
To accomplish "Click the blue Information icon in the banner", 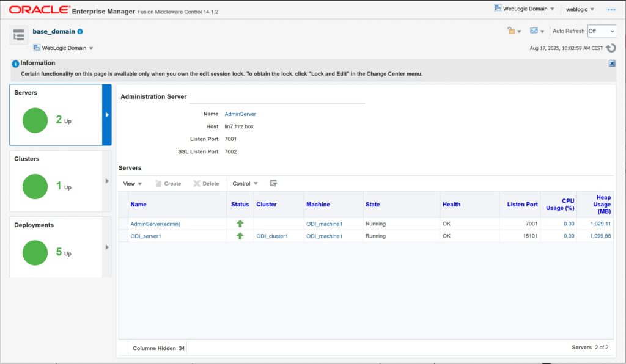I will pyautogui.click(x=15, y=64).
